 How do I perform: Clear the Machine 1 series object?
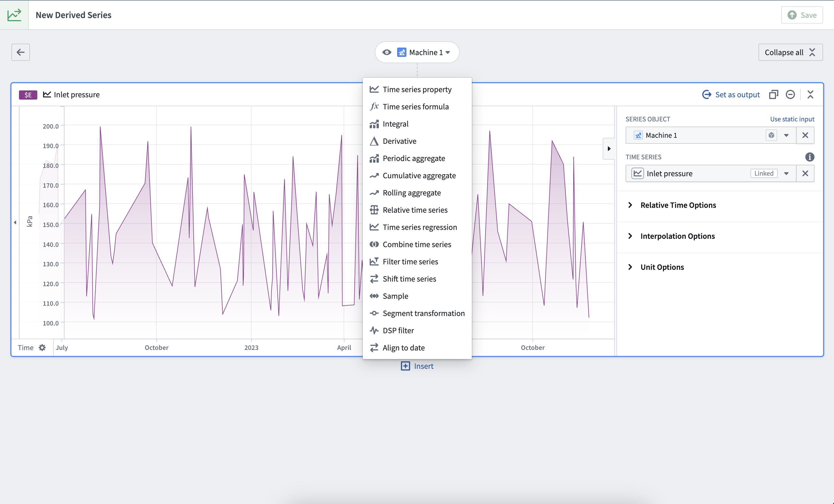pos(805,135)
